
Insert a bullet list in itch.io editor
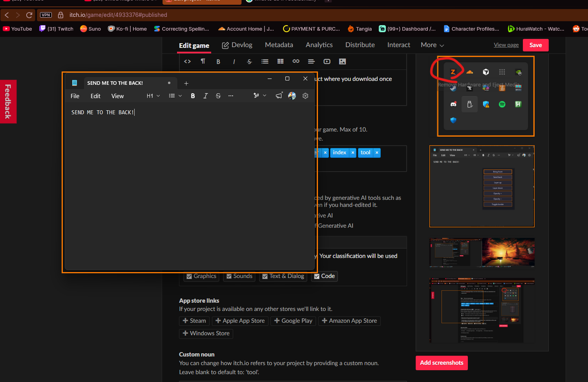265,61
